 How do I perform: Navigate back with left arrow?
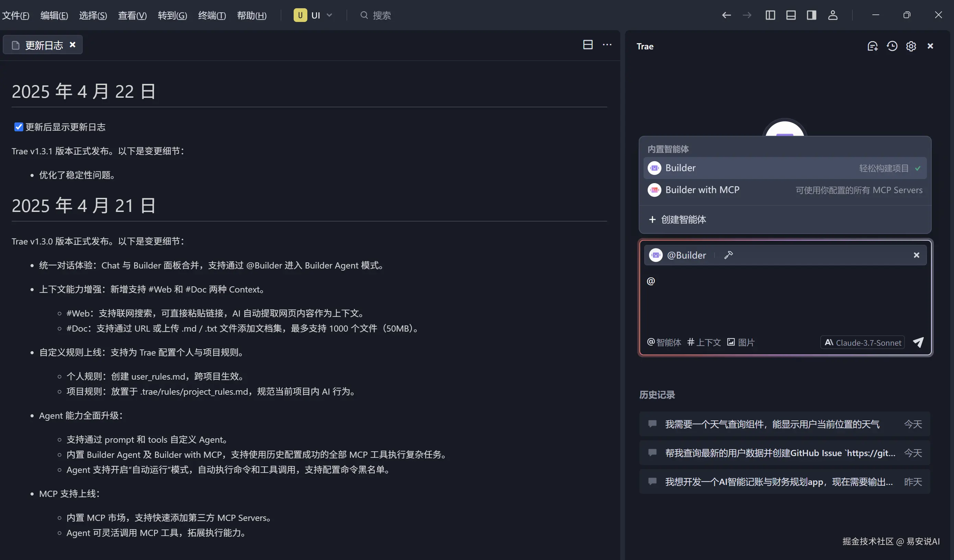click(726, 15)
